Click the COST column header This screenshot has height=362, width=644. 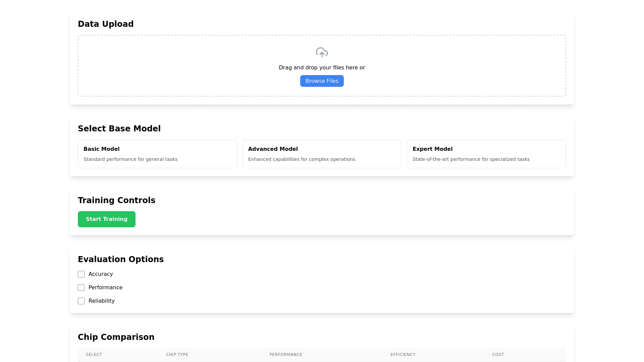[498, 354]
